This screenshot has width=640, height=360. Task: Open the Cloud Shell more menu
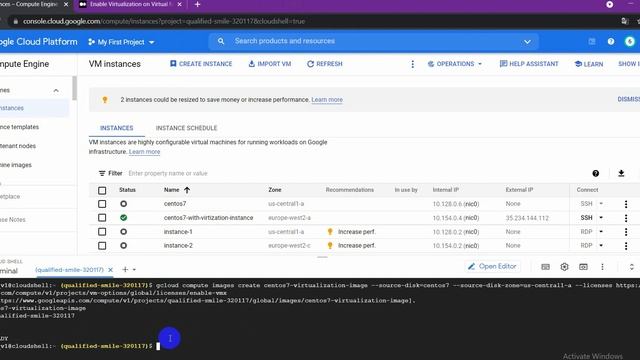(x=602, y=267)
